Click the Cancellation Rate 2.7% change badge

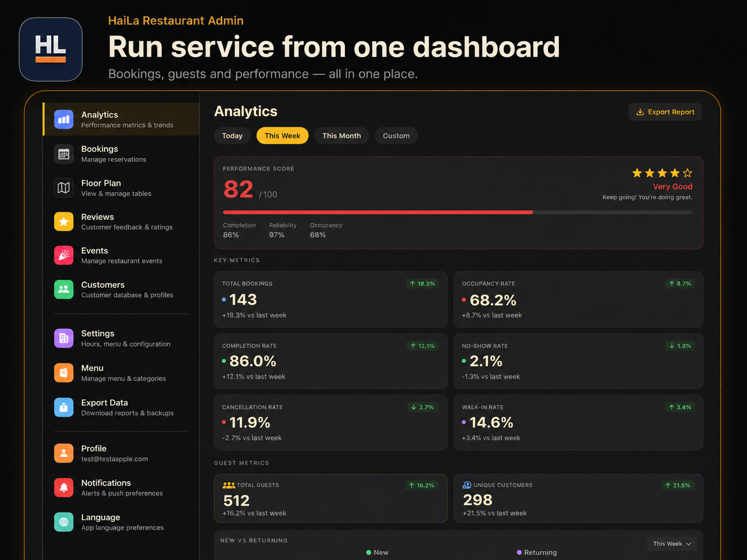coord(422,407)
